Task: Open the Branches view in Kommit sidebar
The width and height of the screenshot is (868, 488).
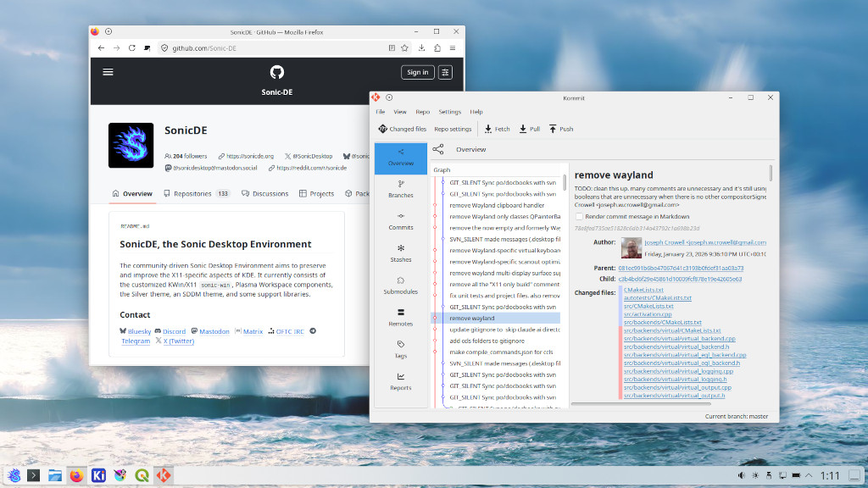Action: click(401, 189)
